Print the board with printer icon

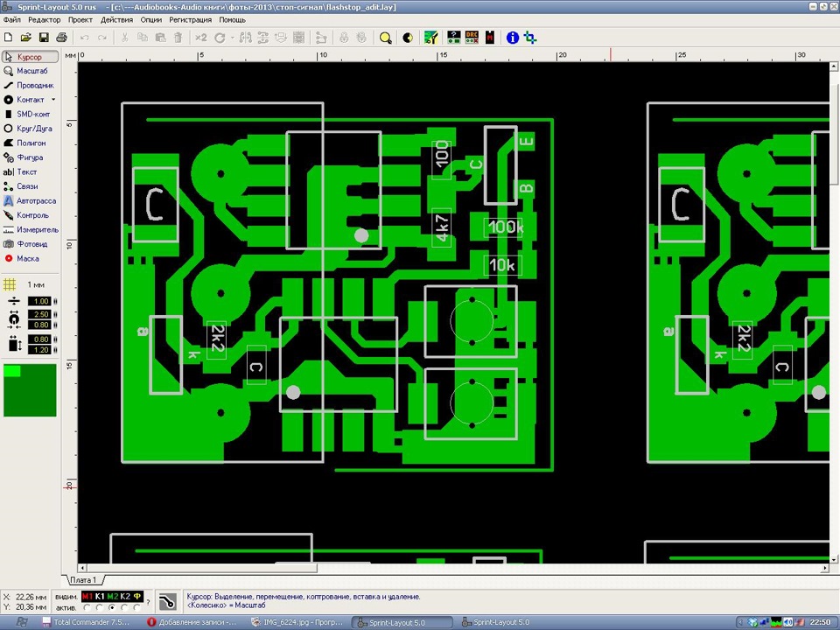[61, 38]
